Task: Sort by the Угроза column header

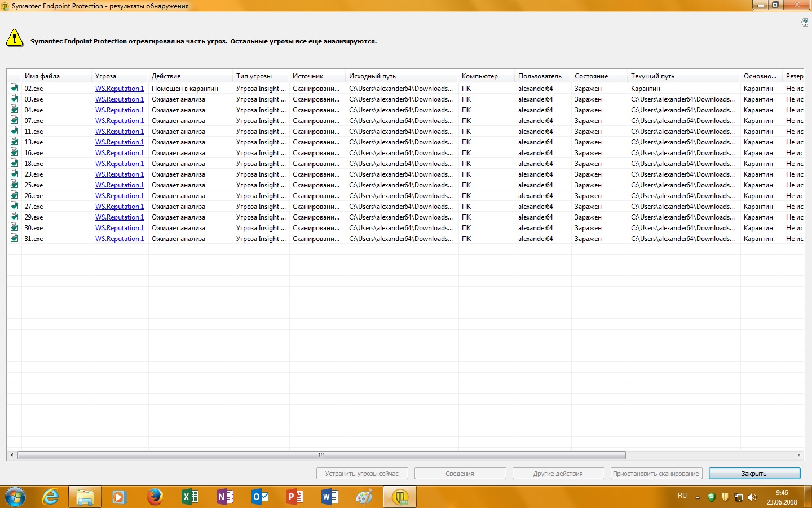Action: (x=120, y=76)
